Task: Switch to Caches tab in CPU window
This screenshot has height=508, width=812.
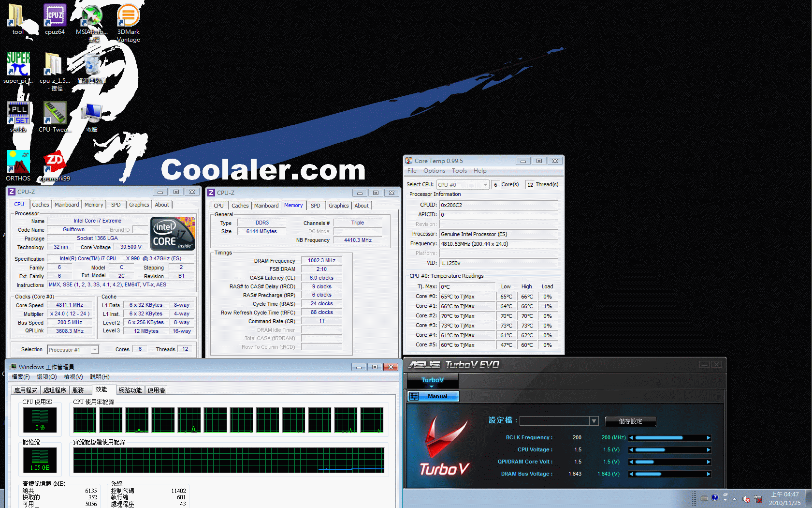Action: pos(41,205)
